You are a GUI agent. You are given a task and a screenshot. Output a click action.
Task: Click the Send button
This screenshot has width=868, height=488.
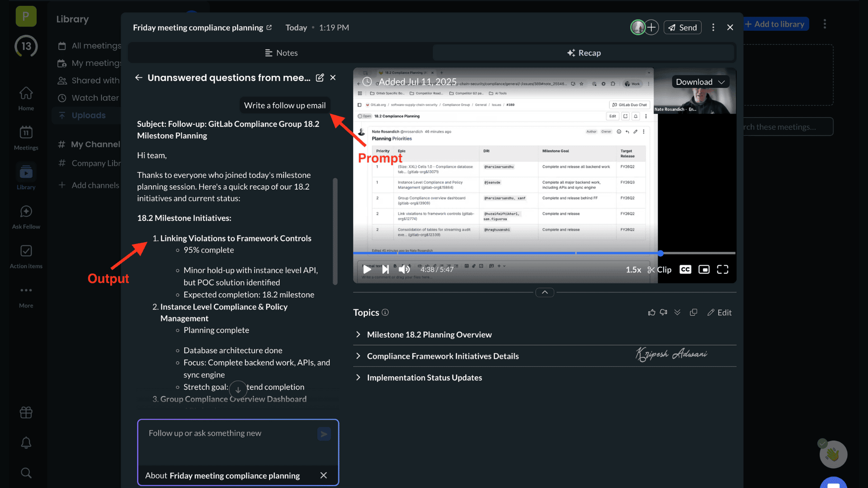point(682,28)
